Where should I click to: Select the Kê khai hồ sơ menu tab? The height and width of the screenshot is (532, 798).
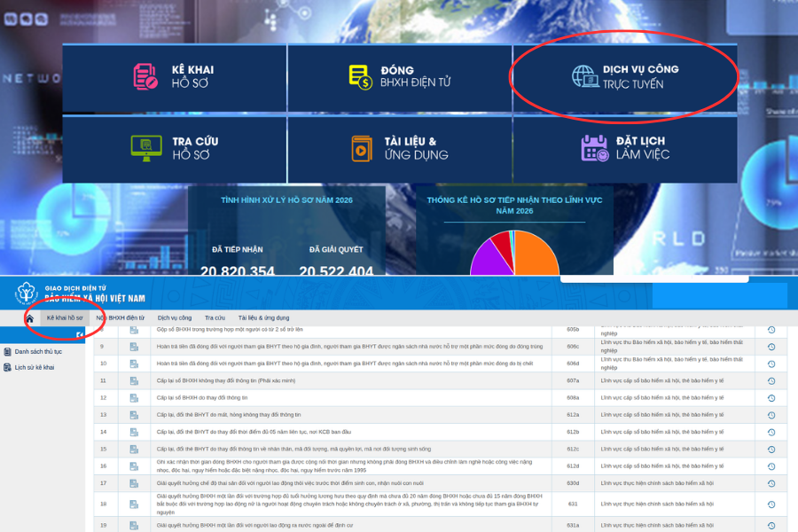[65, 317]
